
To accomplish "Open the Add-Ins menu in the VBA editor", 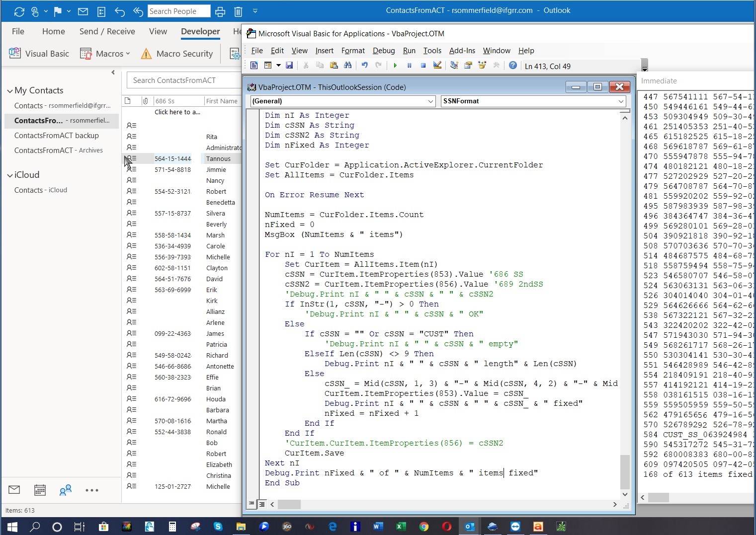I will click(462, 51).
